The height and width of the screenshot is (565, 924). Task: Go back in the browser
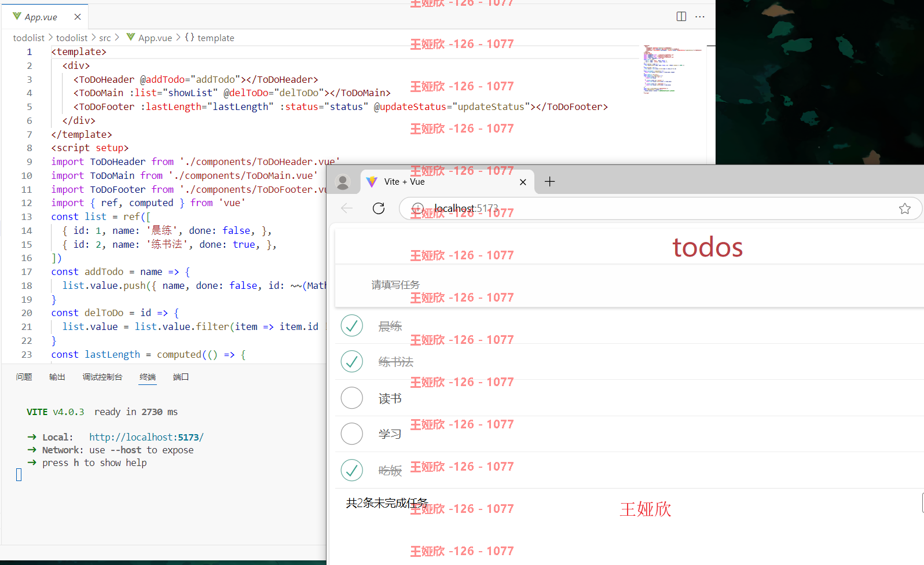point(347,208)
